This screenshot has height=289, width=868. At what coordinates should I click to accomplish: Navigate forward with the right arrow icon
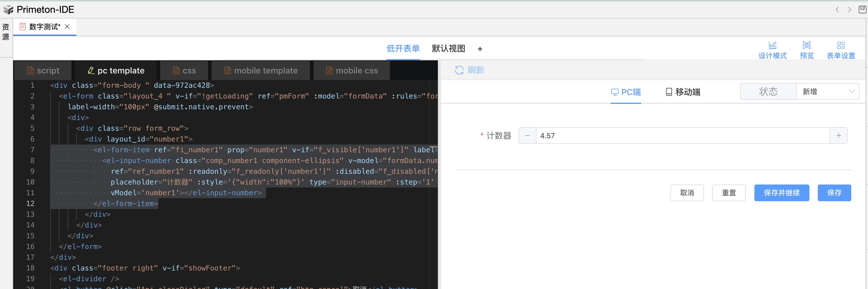pyautogui.click(x=849, y=10)
